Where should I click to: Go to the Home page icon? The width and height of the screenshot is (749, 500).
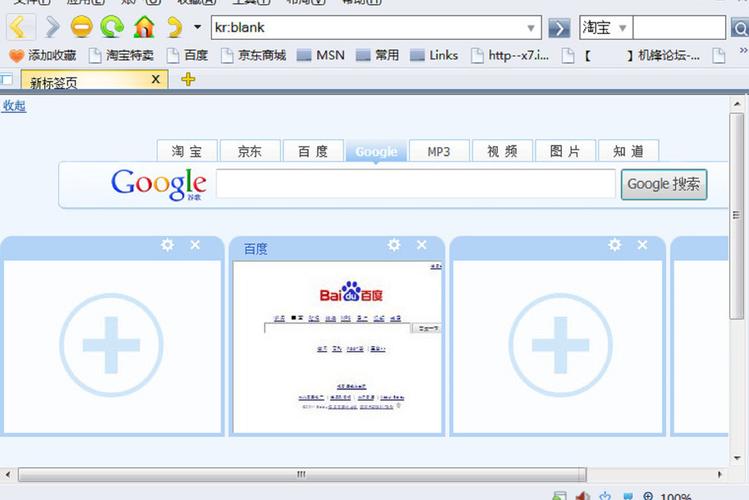point(144,27)
